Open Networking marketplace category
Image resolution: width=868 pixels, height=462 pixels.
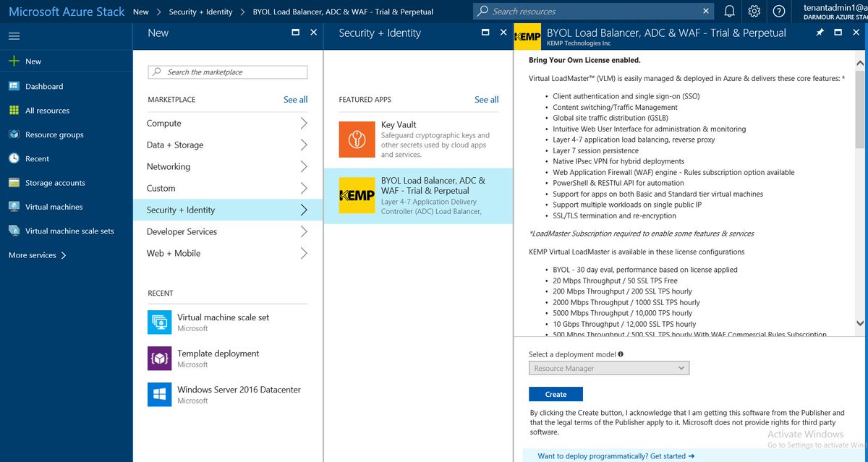(x=228, y=167)
